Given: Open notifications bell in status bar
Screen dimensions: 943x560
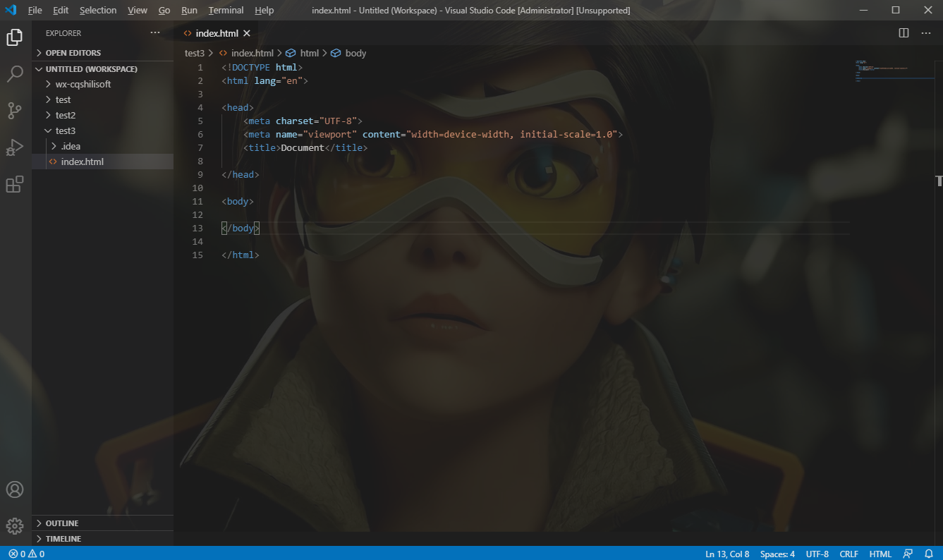Looking at the screenshot, I should (928, 554).
